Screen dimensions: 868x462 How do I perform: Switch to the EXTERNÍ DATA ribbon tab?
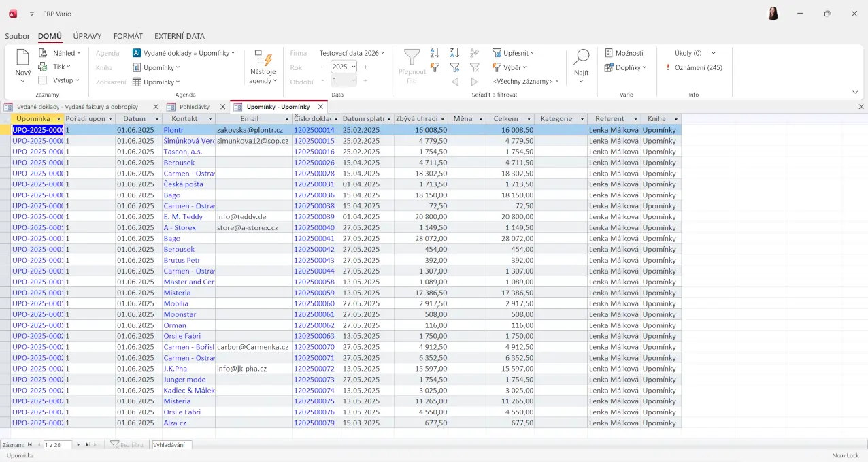tap(179, 36)
